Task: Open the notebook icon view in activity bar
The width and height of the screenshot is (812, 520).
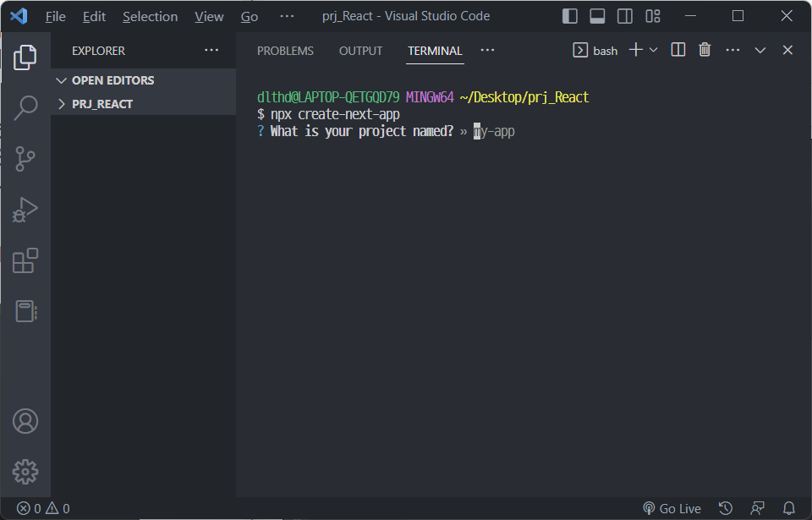Action: pyautogui.click(x=25, y=311)
